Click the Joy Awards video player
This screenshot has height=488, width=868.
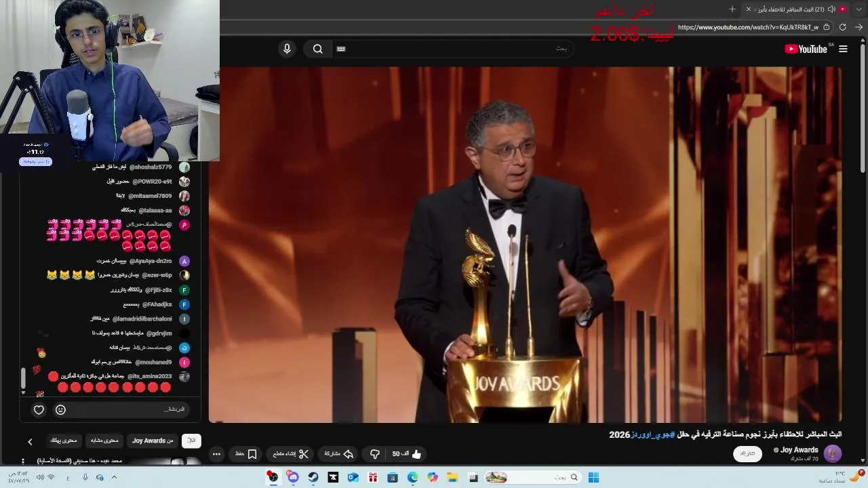tap(526, 244)
